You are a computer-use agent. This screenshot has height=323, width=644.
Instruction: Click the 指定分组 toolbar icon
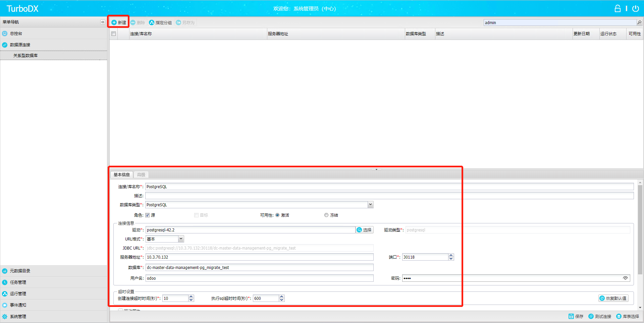point(152,22)
